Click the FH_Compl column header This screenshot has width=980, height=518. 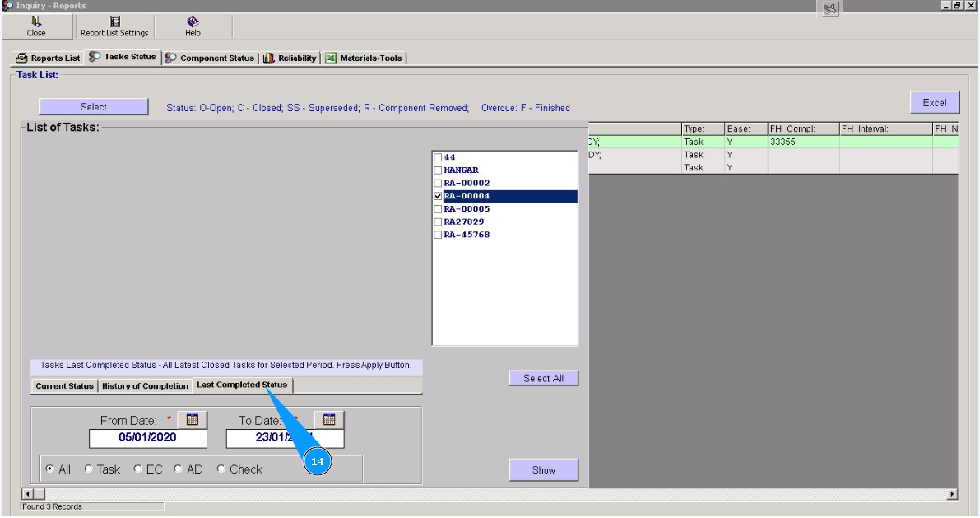803,128
